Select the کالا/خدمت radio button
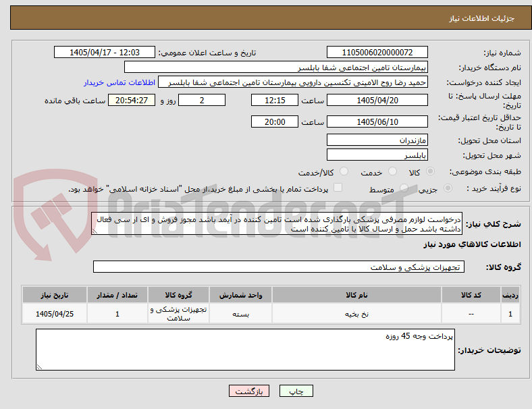The height and width of the screenshot is (409, 532). pos(344,171)
